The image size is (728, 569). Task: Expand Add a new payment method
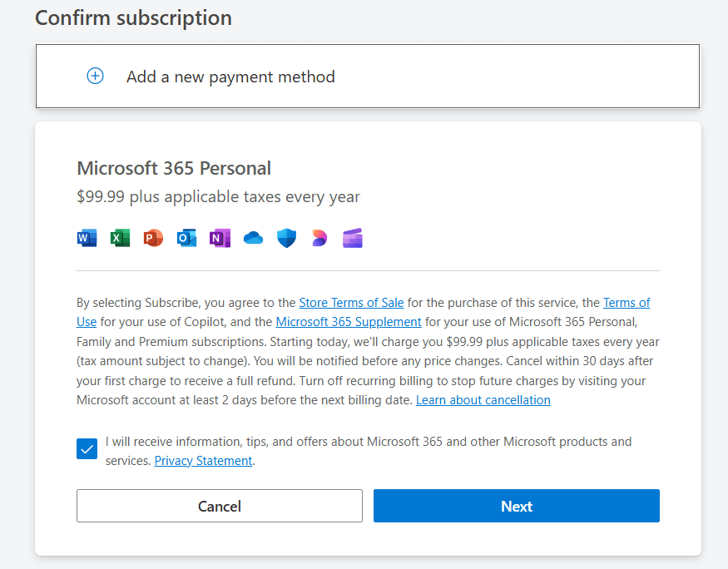pos(230,77)
